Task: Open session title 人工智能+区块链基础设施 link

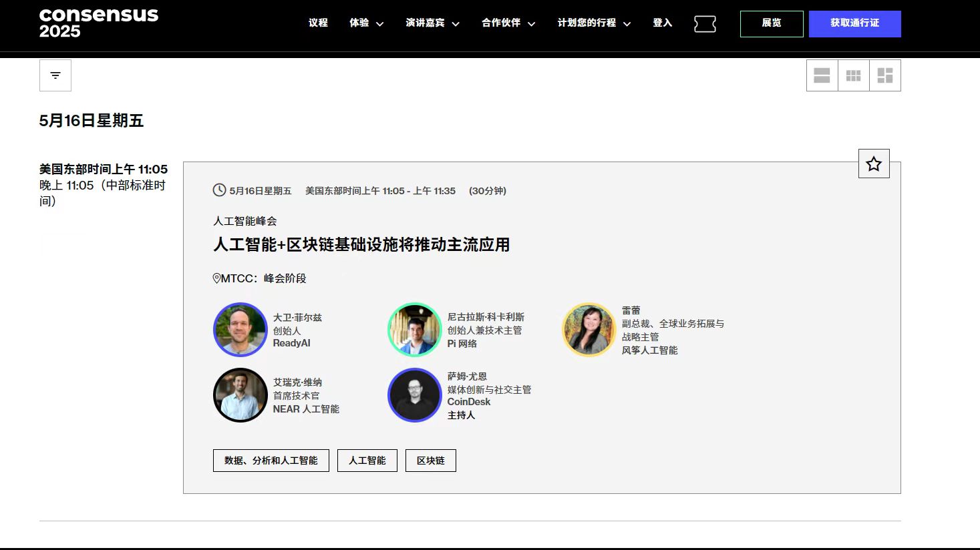Action: tap(361, 245)
